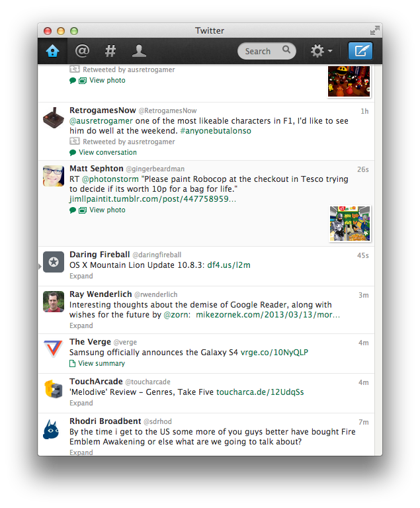The width and height of the screenshot is (420, 508).
Task: Open the Robocop painting thumbnail
Action: [350, 224]
